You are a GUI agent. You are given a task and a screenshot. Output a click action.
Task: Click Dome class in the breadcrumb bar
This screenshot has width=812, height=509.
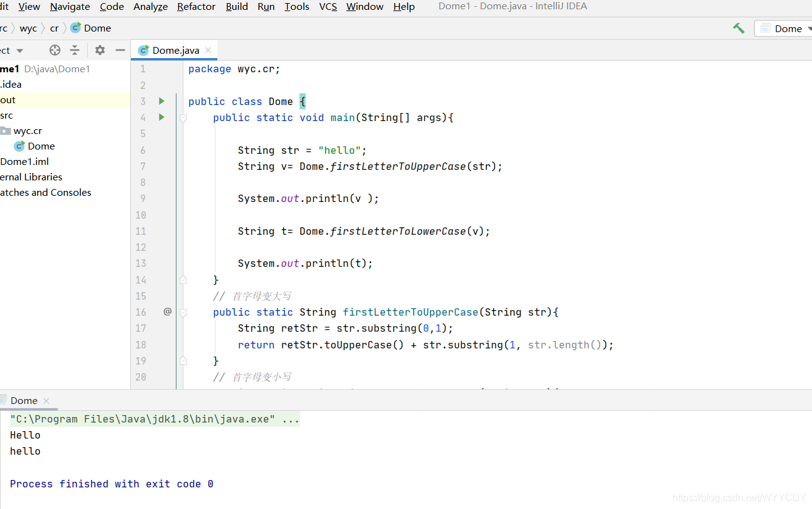[91, 28]
